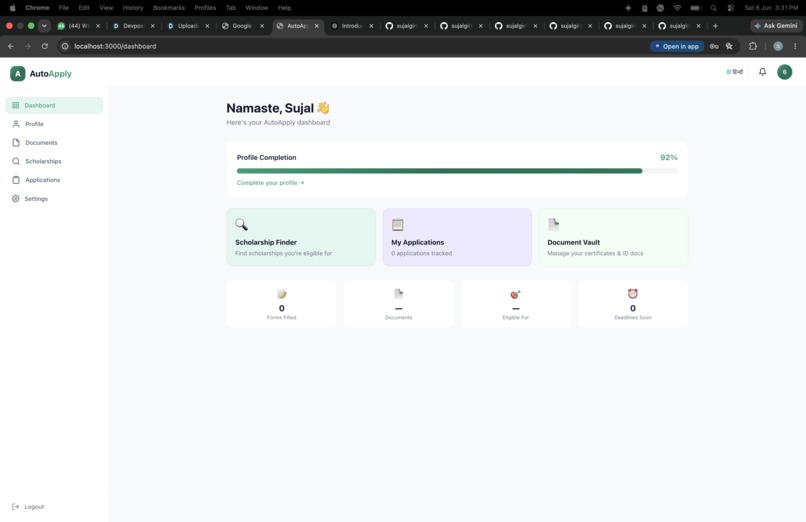Bookmark this page with star icon
The width and height of the screenshot is (806, 522).
[729, 46]
